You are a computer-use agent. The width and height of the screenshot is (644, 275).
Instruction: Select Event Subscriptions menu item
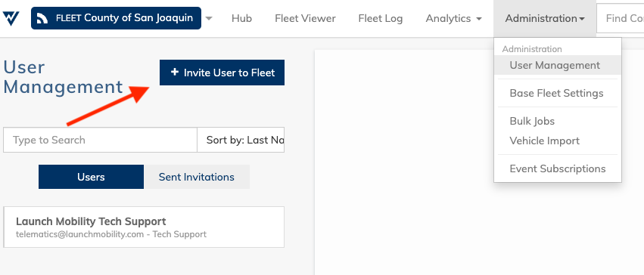557,168
